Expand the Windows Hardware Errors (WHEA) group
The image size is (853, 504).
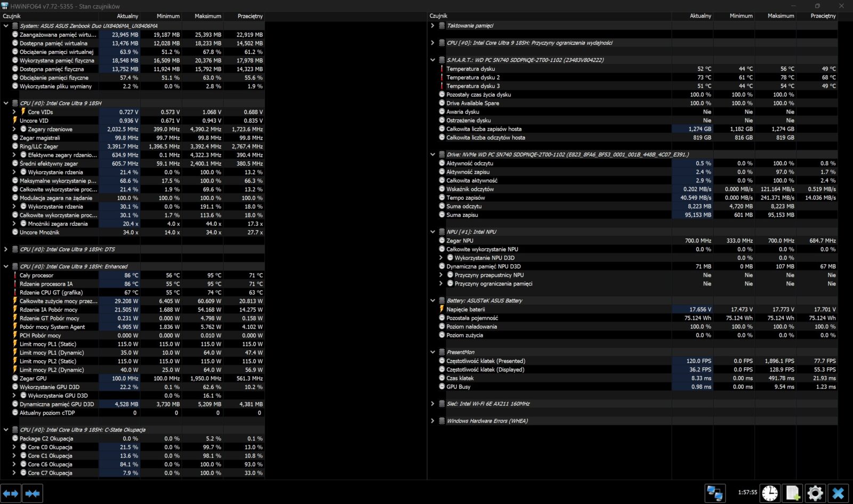click(432, 421)
